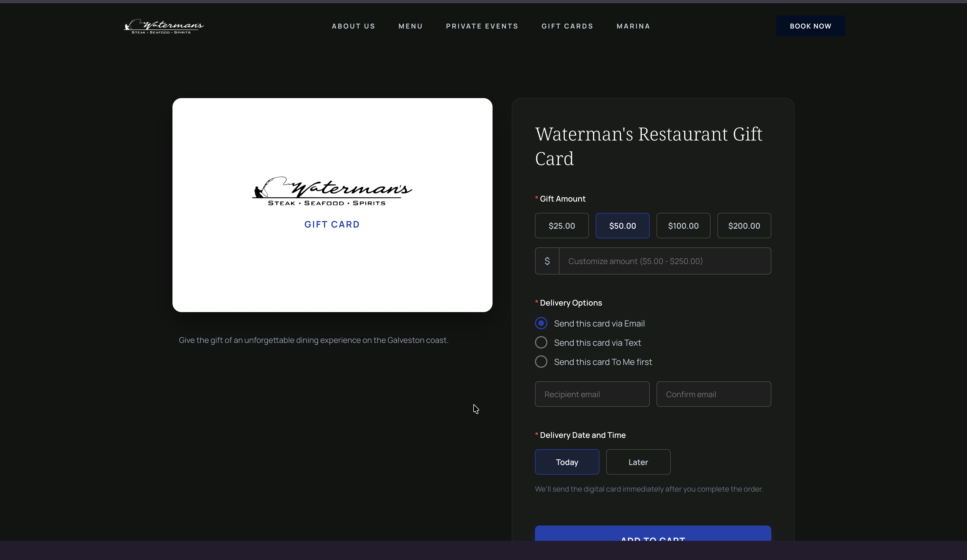Click the customize amount input field
Screen dimensions: 967x560
665,261
